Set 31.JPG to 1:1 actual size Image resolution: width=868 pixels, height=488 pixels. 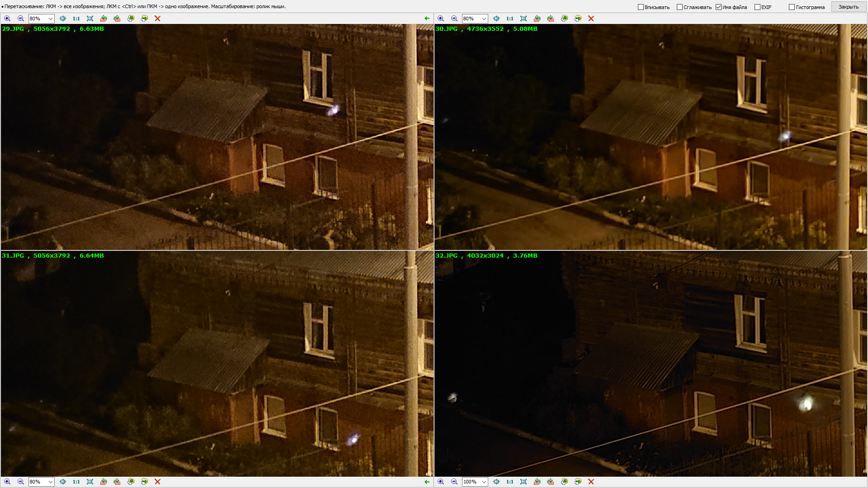pyautogui.click(x=76, y=482)
